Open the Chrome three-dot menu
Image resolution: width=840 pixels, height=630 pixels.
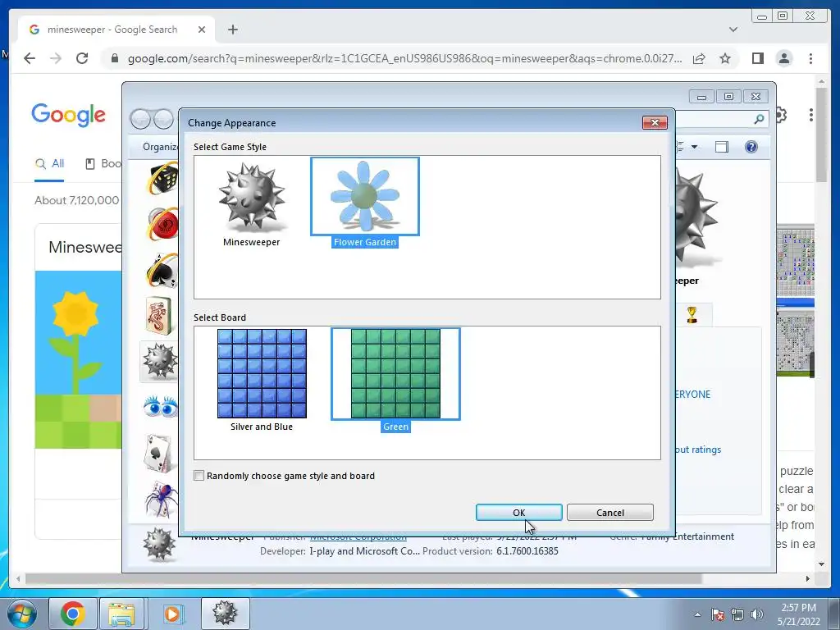pos(810,58)
